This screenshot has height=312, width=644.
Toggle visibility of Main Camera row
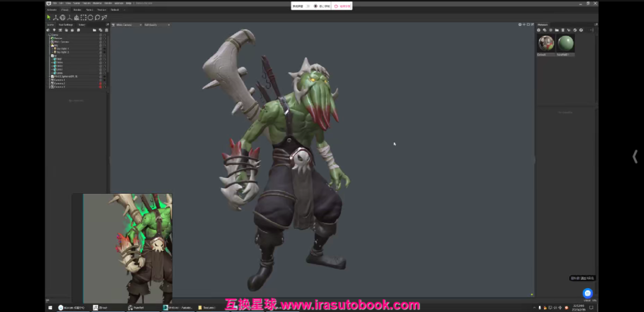click(104, 42)
